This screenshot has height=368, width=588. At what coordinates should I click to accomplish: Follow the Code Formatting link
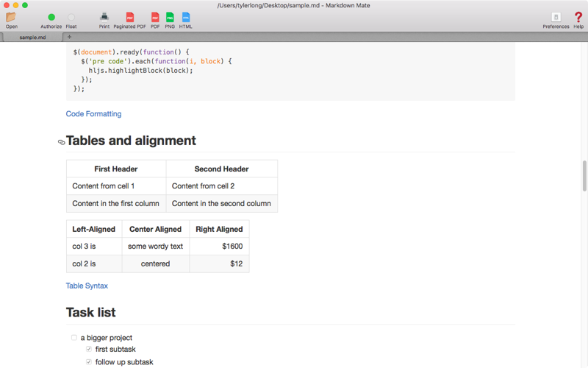(x=94, y=114)
